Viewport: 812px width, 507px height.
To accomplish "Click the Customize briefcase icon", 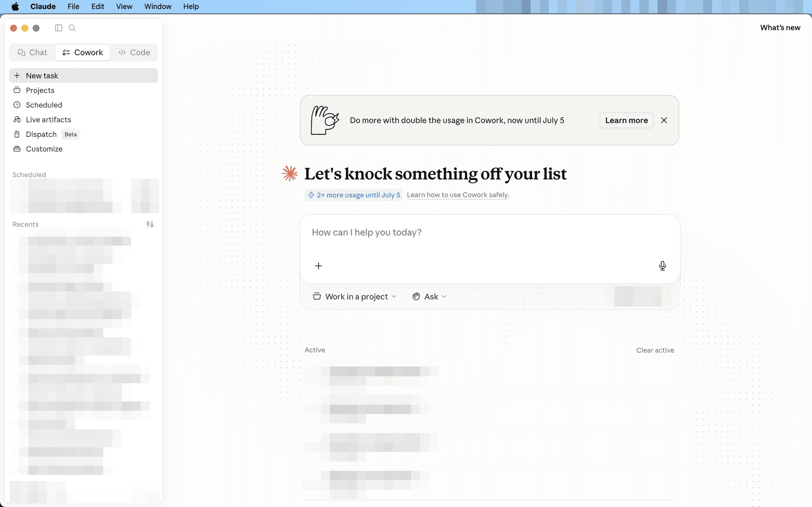I will click(17, 149).
